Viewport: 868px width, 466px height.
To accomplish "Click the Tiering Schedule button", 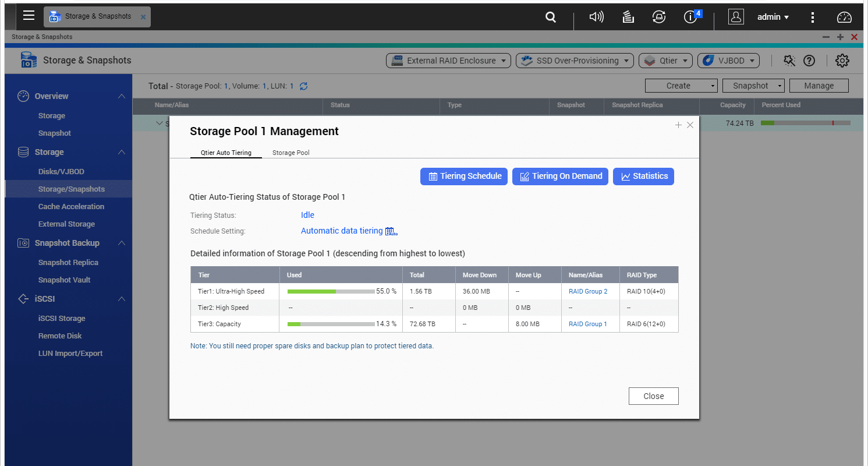I will click(464, 176).
